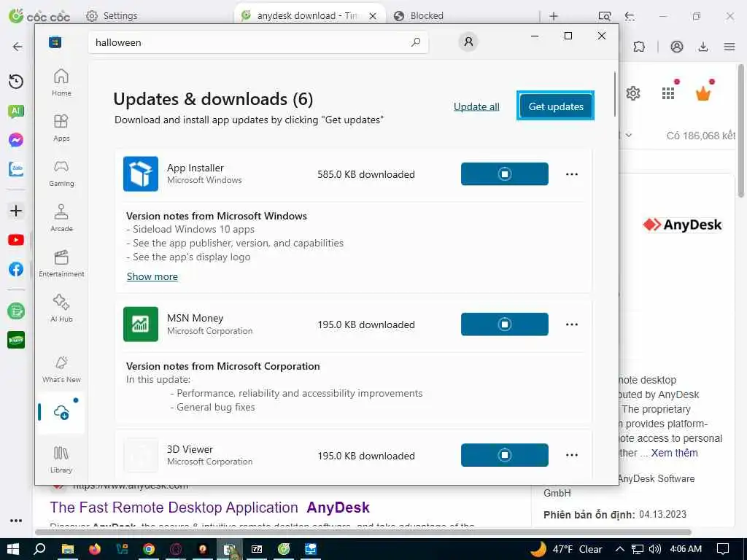
Task: Open YouTube in browser sidebar
Action: (x=16, y=240)
